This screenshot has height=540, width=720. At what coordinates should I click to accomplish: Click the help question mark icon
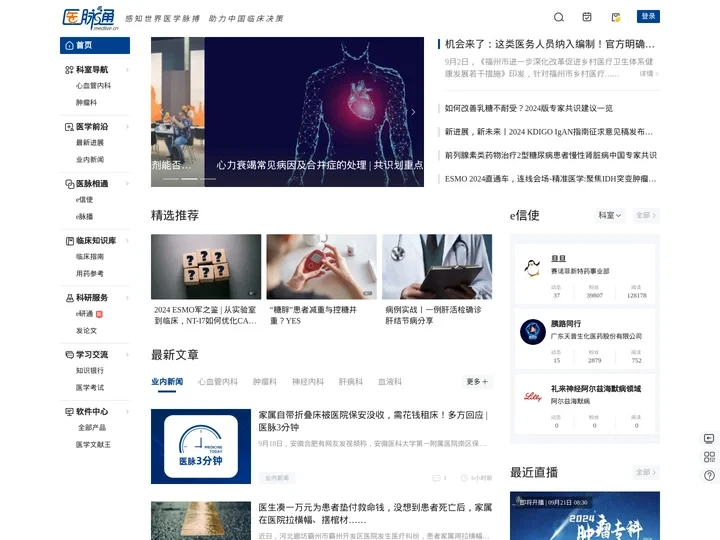[709, 475]
